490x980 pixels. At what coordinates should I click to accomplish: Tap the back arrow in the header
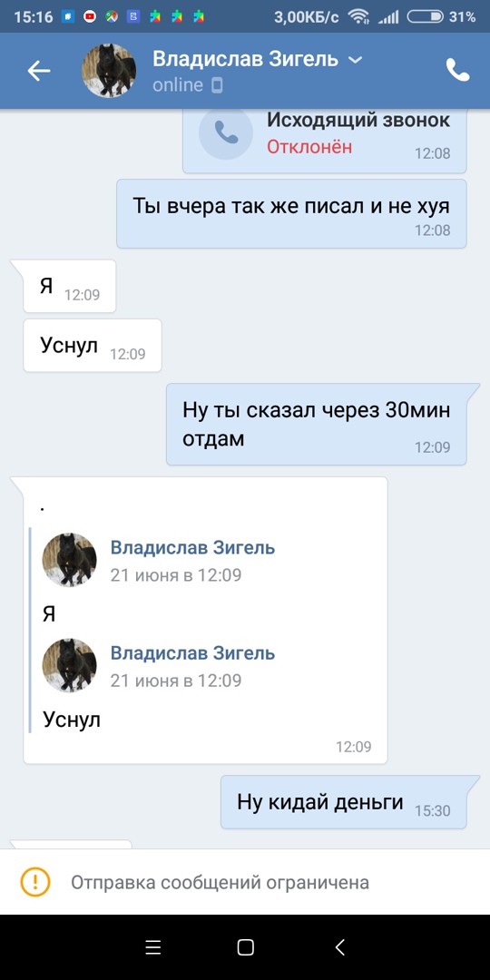pos(39,72)
